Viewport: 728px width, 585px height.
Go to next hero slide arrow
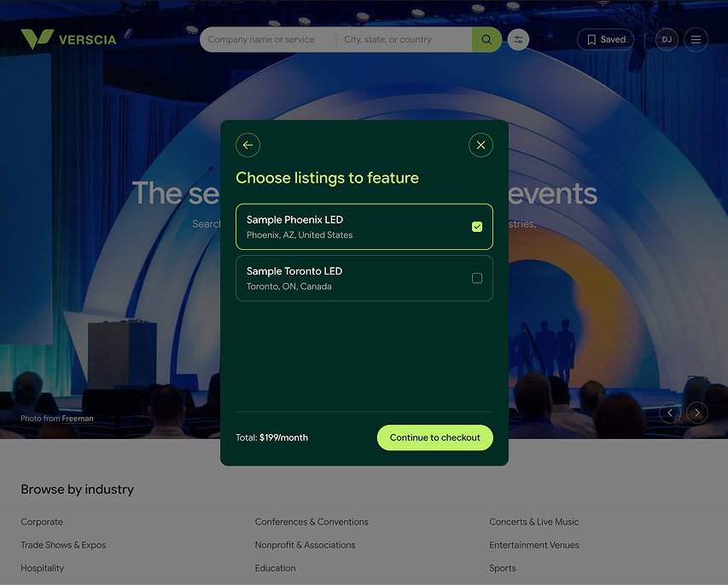[697, 413]
